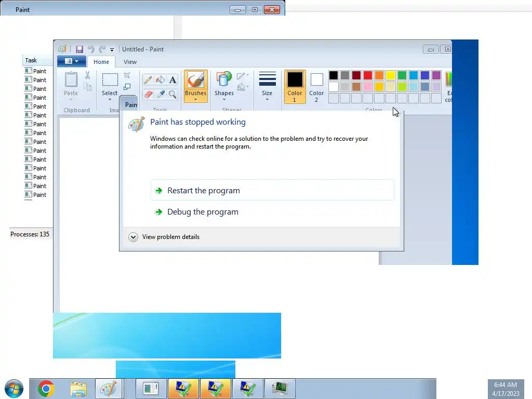Expand the Brushes dropdown arrow

[196, 99]
